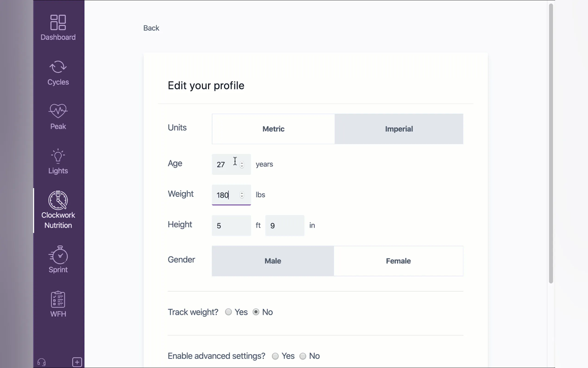Open the WFH checklist icon
The width and height of the screenshot is (588, 368).
click(58, 299)
